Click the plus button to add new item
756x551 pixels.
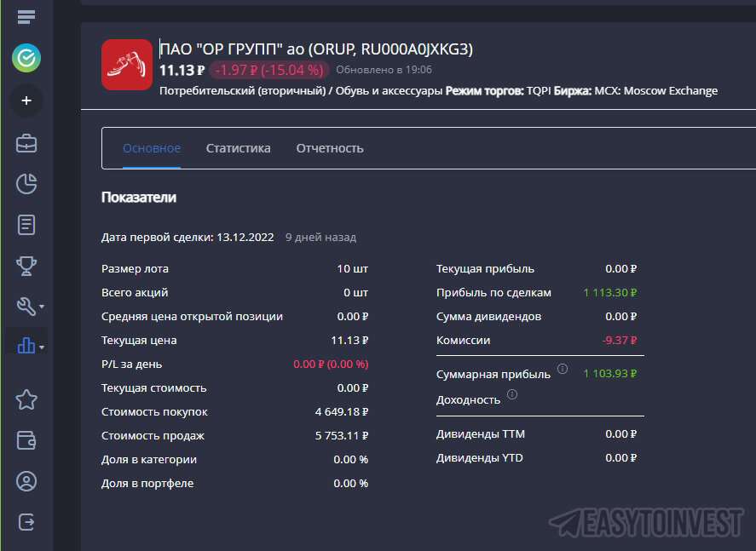[26, 100]
